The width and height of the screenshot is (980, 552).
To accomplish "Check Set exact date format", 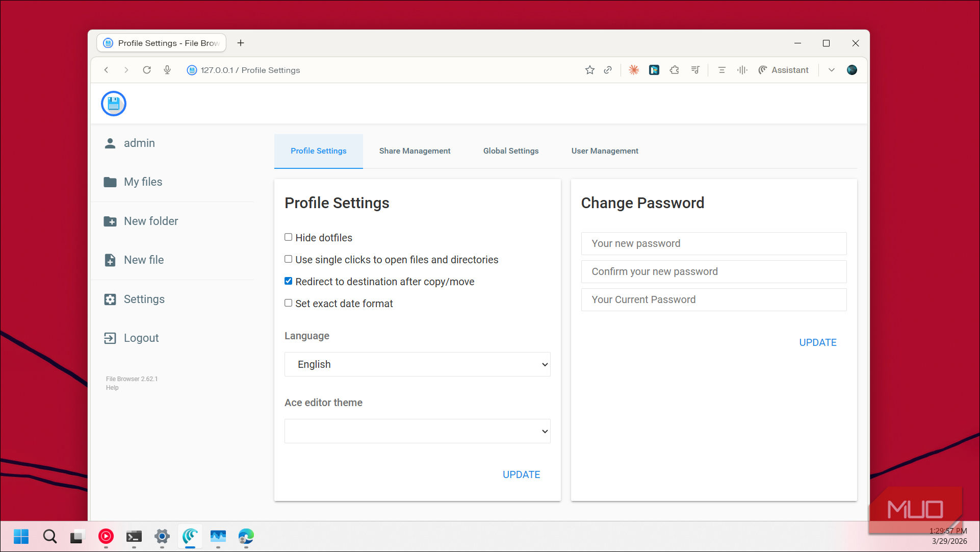I will click(289, 303).
